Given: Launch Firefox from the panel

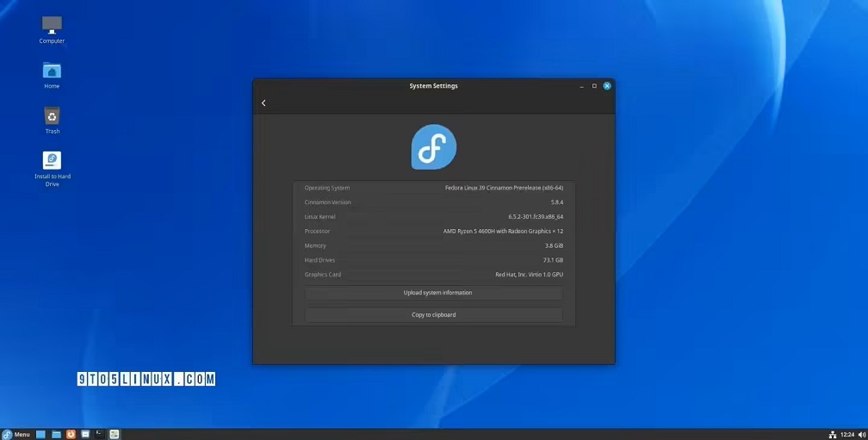Looking at the screenshot, I should [x=71, y=435].
